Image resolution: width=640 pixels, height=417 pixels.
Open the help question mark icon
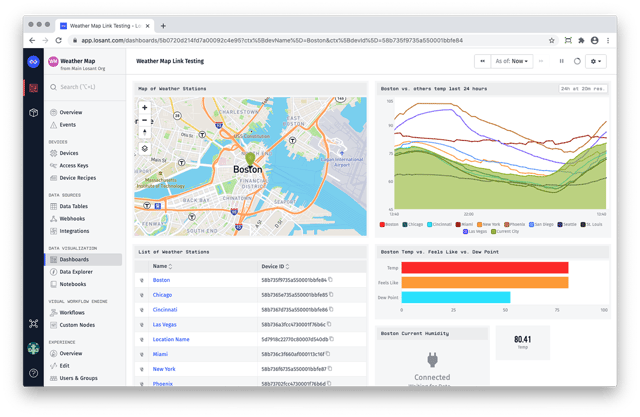(33, 373)
